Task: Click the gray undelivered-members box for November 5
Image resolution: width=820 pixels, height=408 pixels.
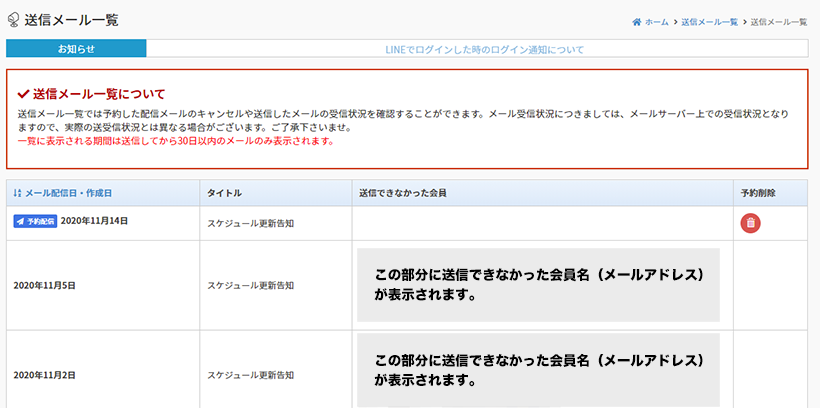Action: pyautogui.click(x=538, y=285)
